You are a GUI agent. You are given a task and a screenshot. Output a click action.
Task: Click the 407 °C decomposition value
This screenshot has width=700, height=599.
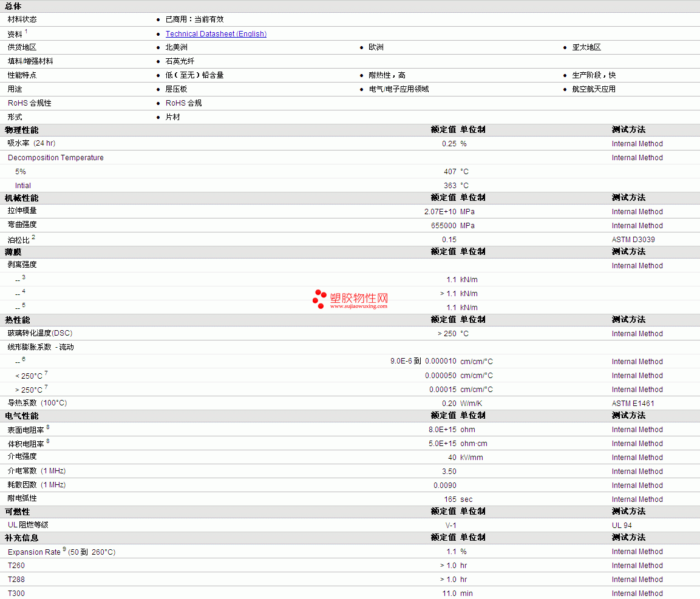pos(456,172)
